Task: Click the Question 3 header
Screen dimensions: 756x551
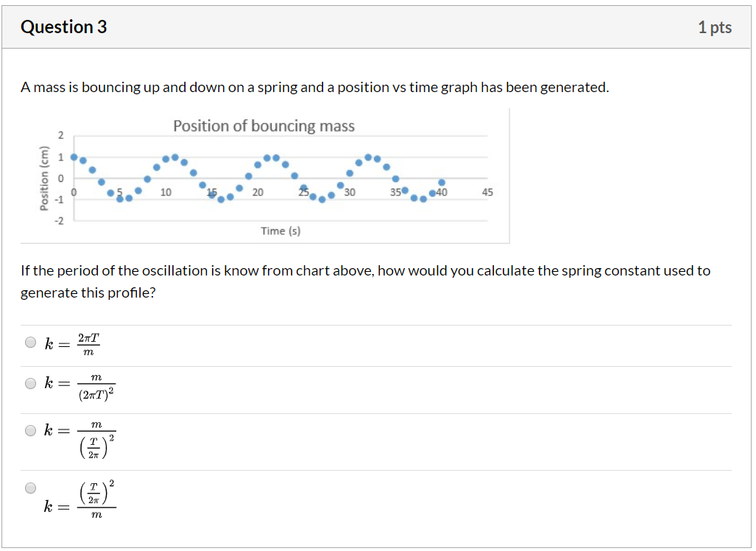Action: click(64, 27)
